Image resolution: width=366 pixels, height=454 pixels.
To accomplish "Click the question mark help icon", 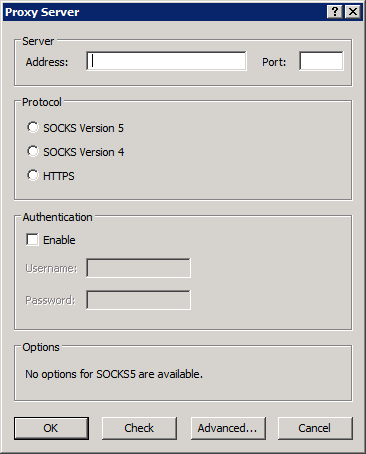I will pyautogui.click(x=335, y=12).
